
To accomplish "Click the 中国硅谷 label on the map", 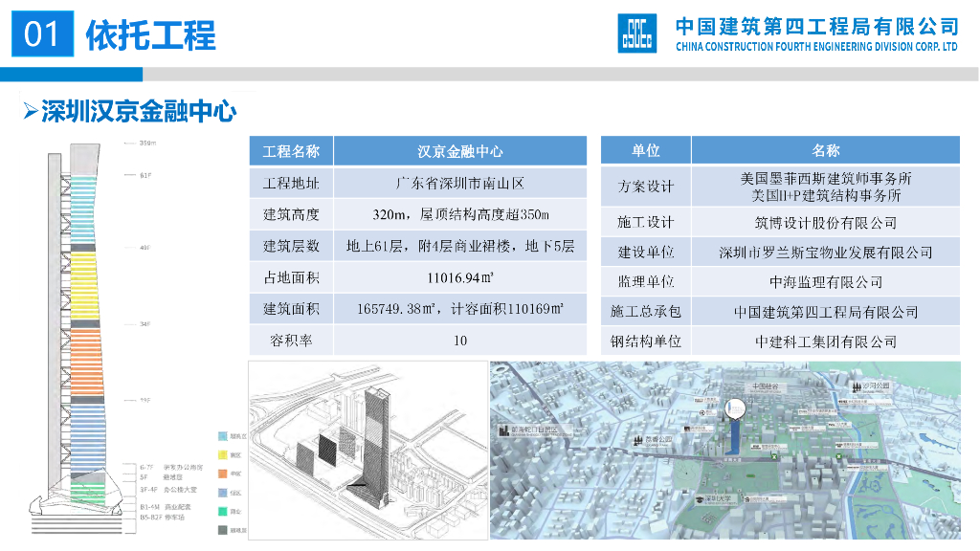I will (x=766, y=386).
